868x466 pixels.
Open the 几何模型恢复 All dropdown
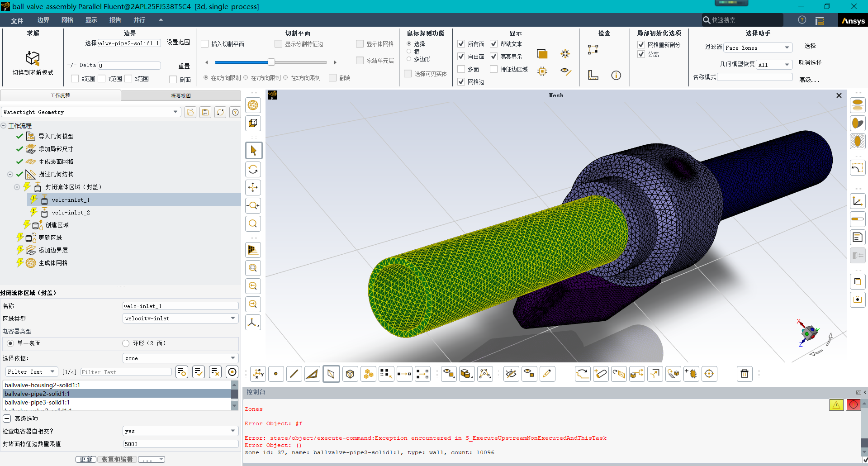(x=774, y=65)
